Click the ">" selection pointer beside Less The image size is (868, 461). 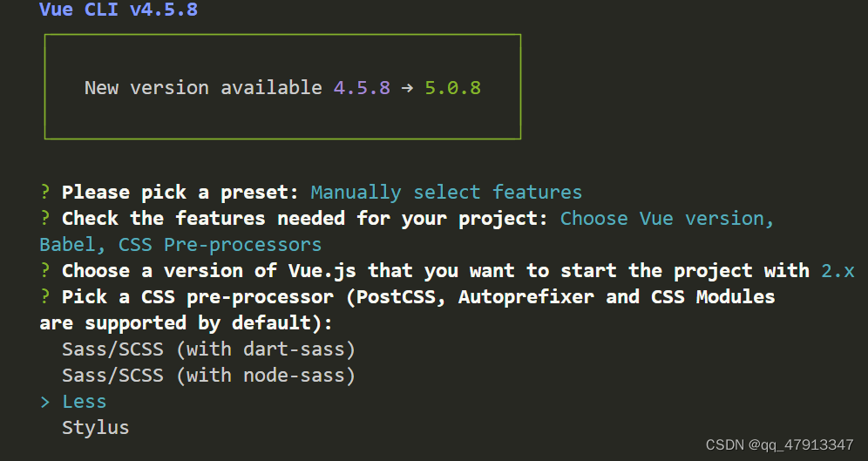45,402
